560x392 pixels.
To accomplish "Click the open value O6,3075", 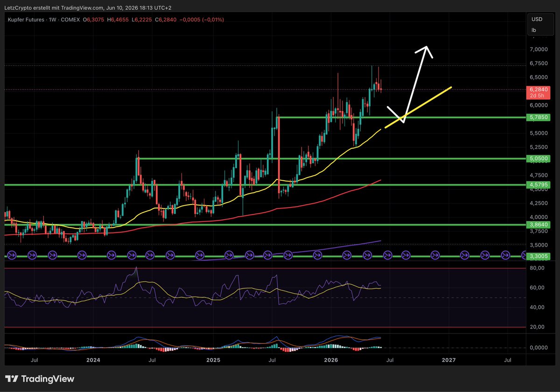I will (94, 20).
